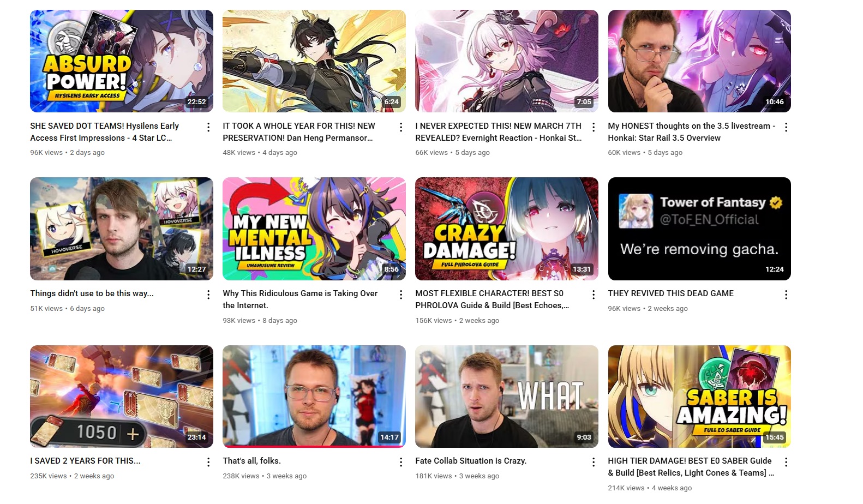Open three-dot menu for 'THEY REVIVED THIS DEAD GAME'
This screenshot has height=504, width=863.
[786, 295]
